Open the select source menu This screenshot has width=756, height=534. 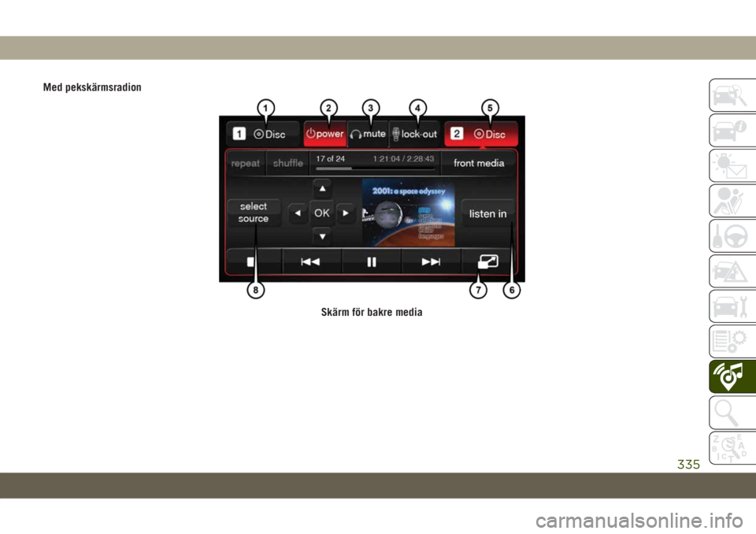pyautogui.click(x=254, y=212)
